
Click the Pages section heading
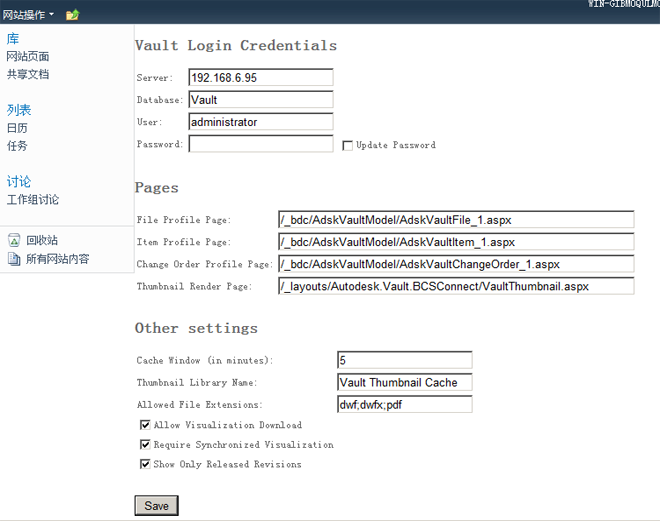pyautogui.click(x=157, y=188)
